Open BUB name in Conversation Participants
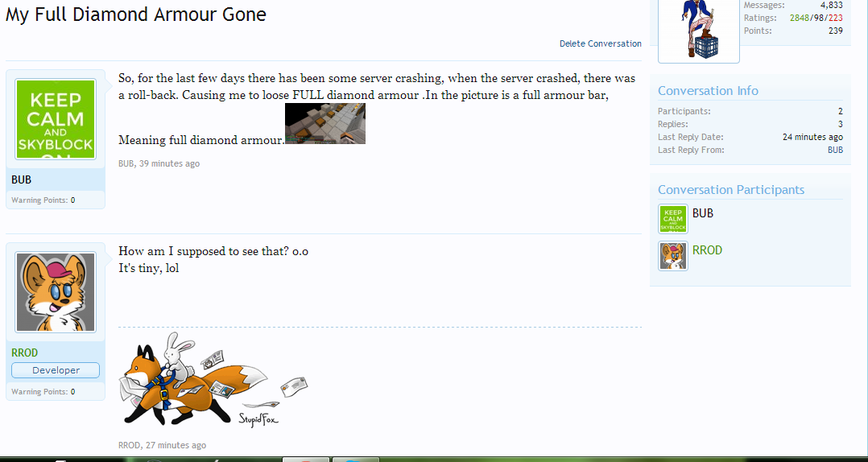Viewport: 868px width, 462px height. point(702,213)
